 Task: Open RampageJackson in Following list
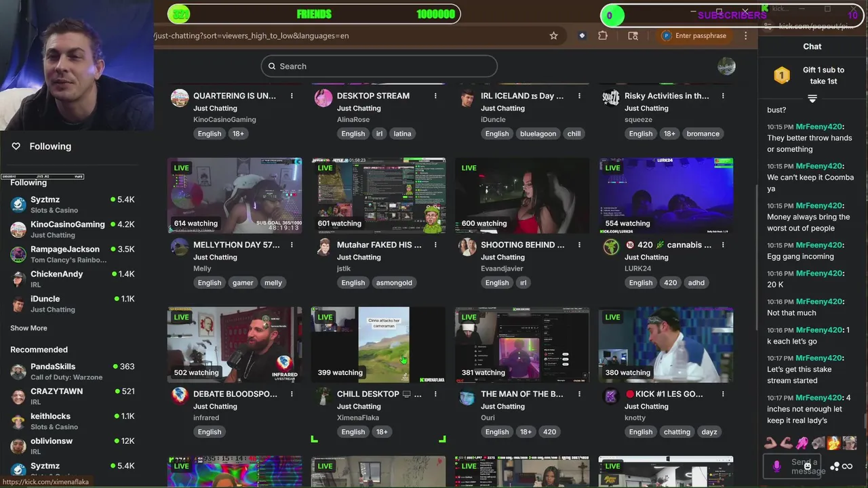[73, 254]
